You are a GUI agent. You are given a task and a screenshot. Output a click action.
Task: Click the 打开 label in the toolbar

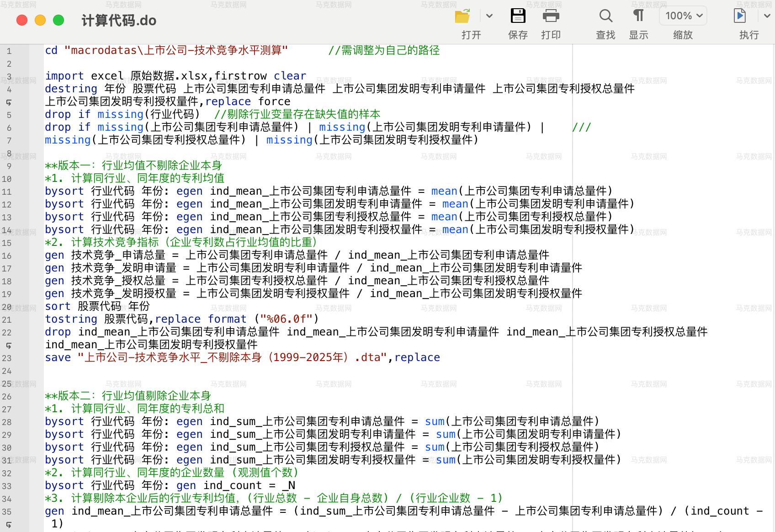point(471,35)
